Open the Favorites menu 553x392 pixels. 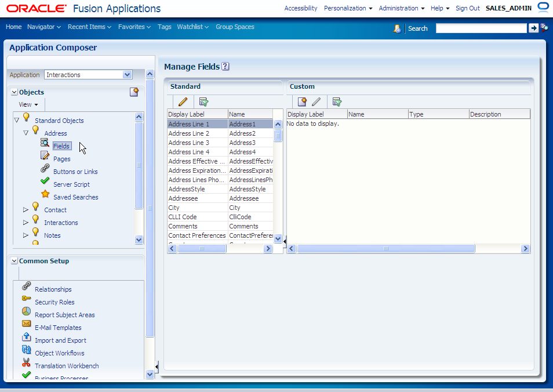point(134,27)
